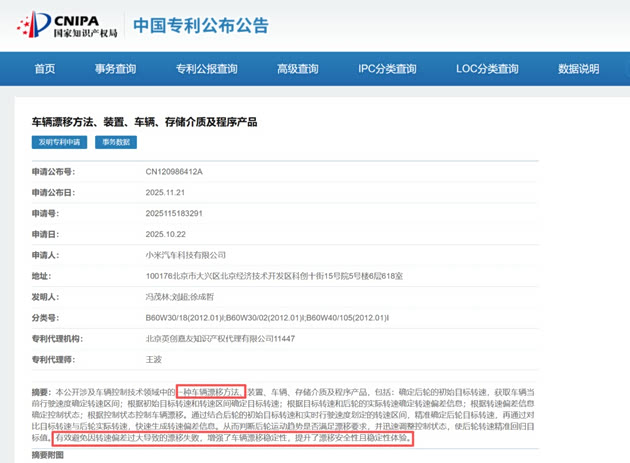Click the 摘要附图 section label
The image size is (630, 463).
[47, 455]
